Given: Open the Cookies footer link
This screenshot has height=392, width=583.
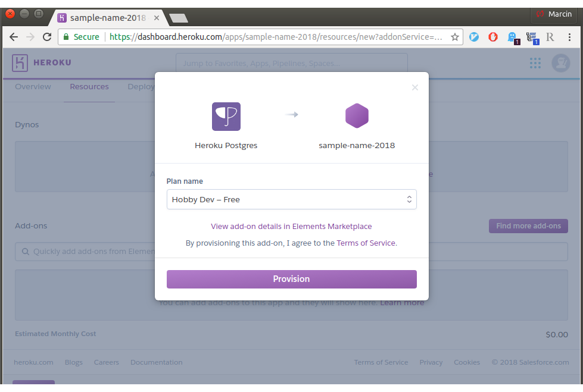Looking at the screenshot, I should pos(467,362).
